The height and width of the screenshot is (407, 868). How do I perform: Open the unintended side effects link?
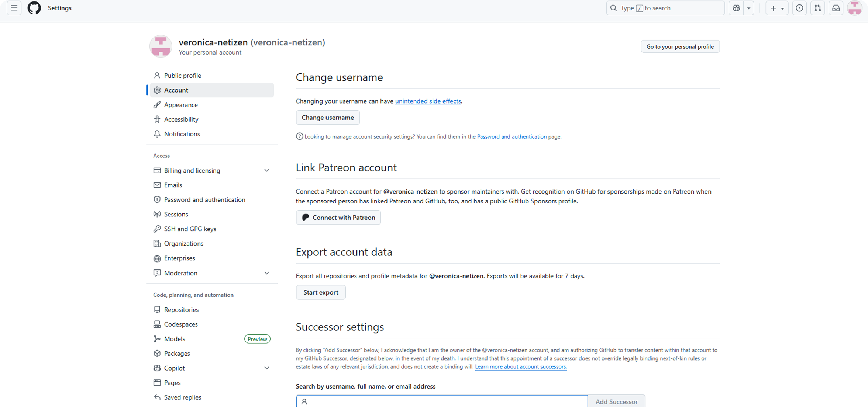(x=428, y=101)
